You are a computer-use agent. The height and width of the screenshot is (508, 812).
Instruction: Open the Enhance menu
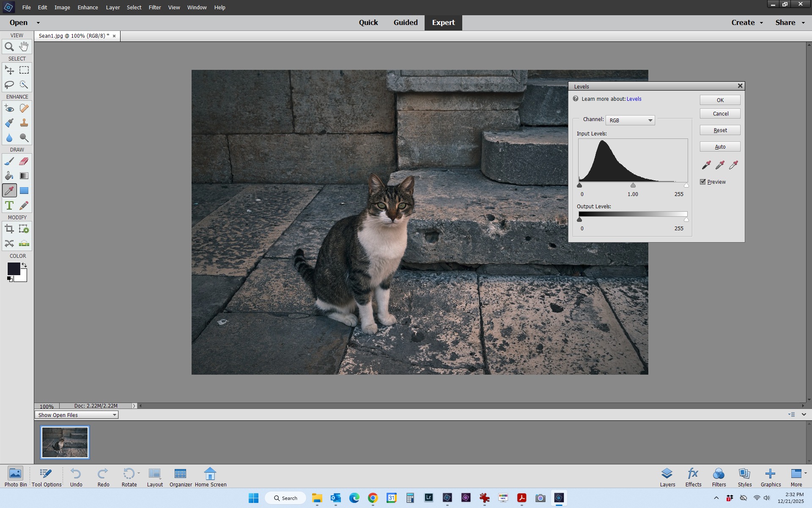click(88, 8)
